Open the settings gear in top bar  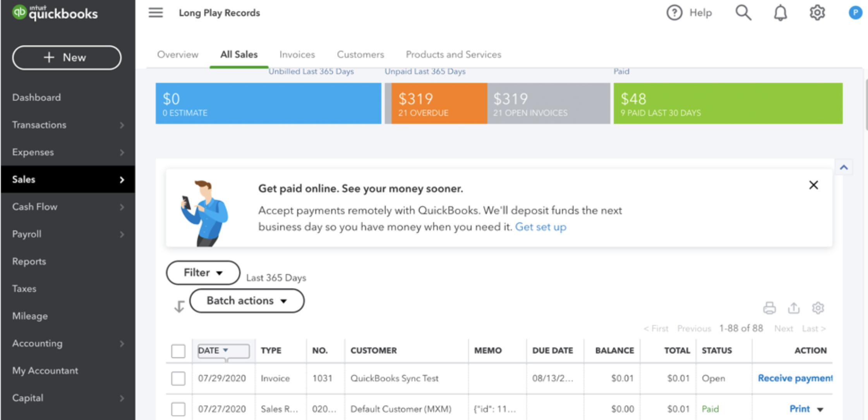(817, 13)
